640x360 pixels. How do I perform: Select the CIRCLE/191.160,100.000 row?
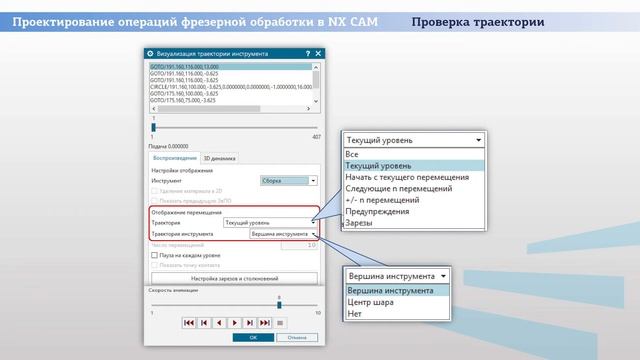[x=231, y=87]
